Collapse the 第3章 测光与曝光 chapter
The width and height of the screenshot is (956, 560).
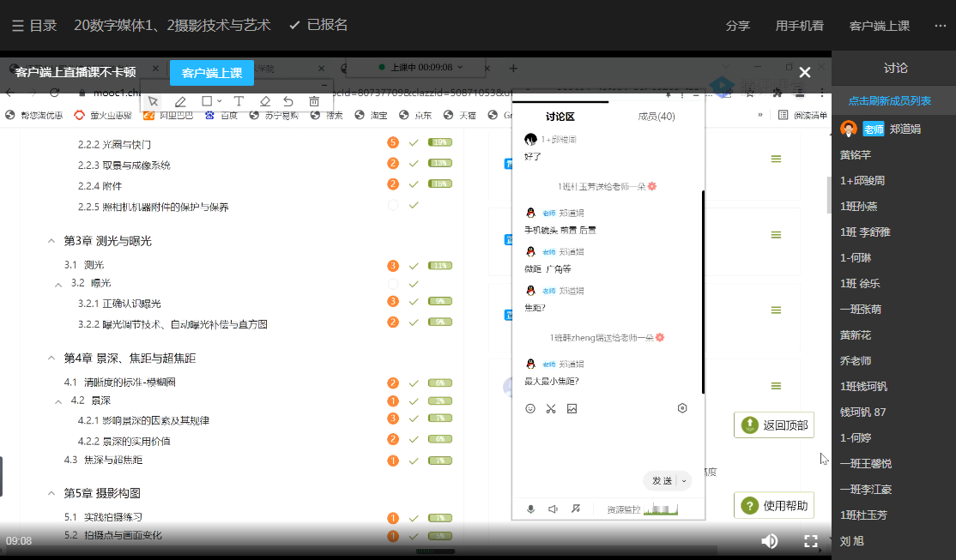coord(51,241)
